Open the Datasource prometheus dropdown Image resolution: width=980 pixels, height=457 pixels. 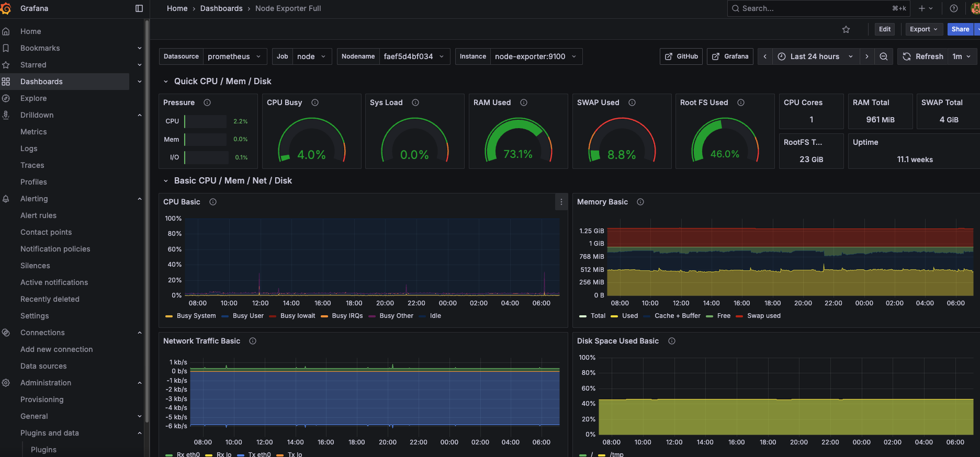(x=234, y=56)
